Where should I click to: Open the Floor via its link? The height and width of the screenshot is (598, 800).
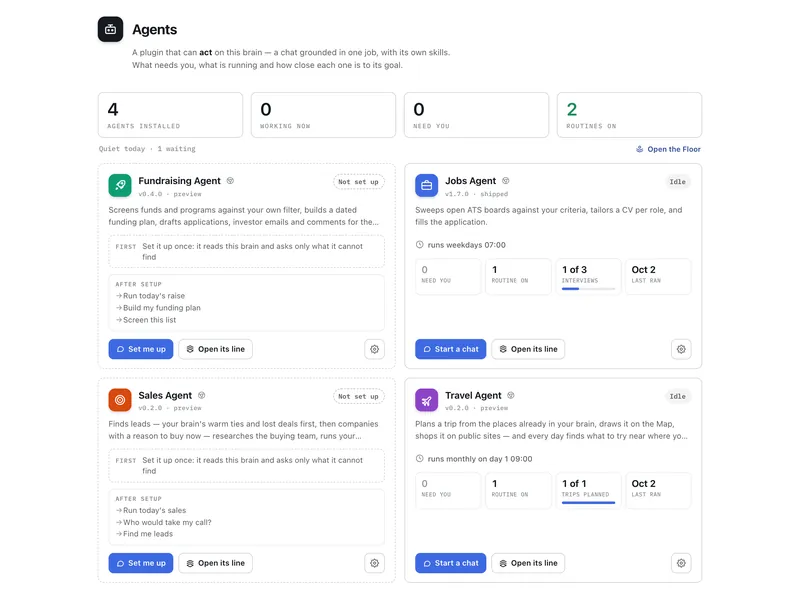coord(668,149)
